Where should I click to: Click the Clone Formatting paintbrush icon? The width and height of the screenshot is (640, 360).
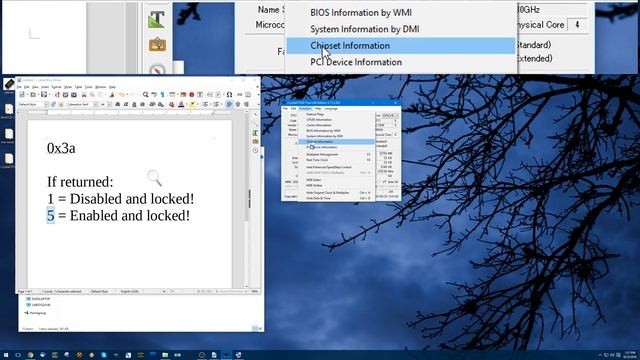(x=111, y=94)
